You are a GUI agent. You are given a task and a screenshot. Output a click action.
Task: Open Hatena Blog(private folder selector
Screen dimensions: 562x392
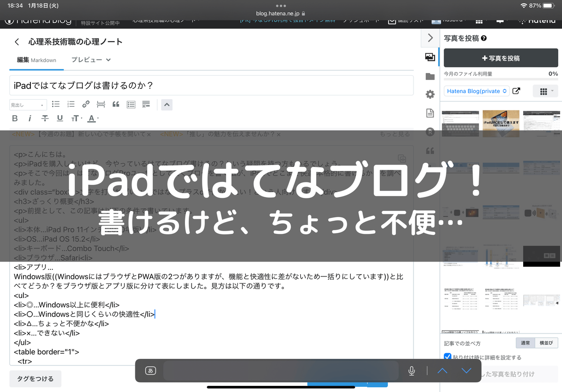[477, 91]
